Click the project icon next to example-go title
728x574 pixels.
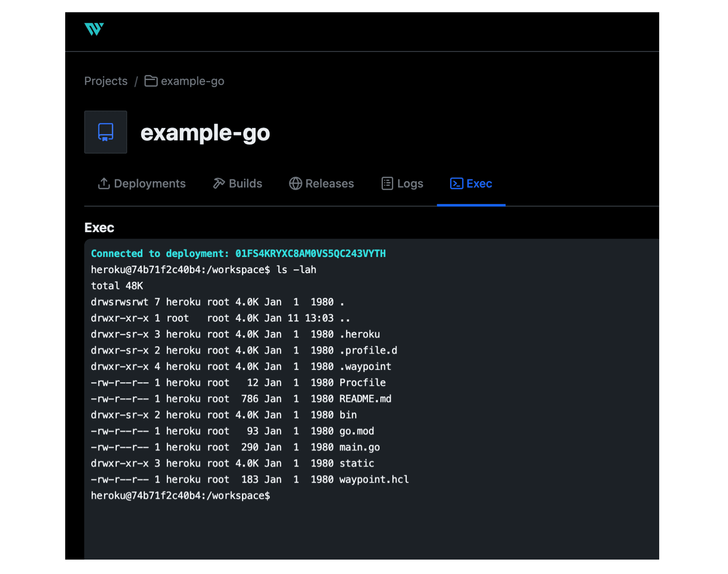point(105,132)
